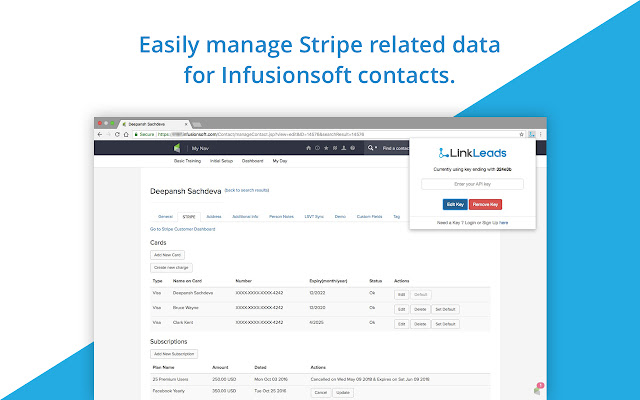Click the 'Bruce Wayne' name on card cell
The width and height of the screenshot is (640, 400).
click(x=186, y=308)
